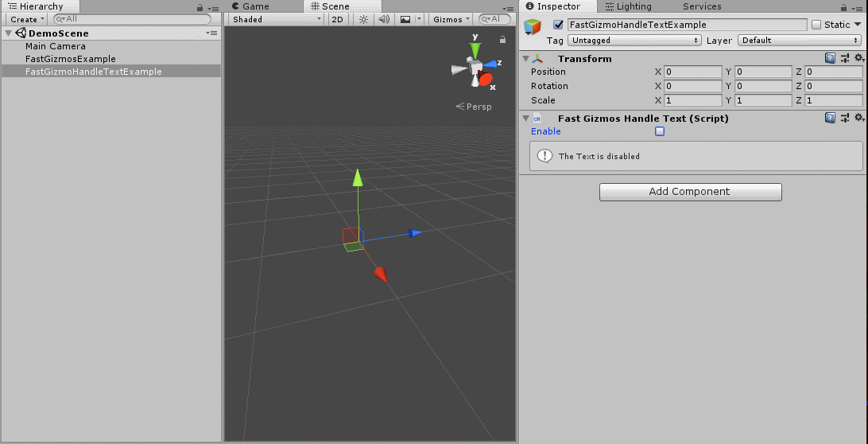Click the GameObject cube icon in Inspector
The image size is (868, 444).
click(533, 29)
